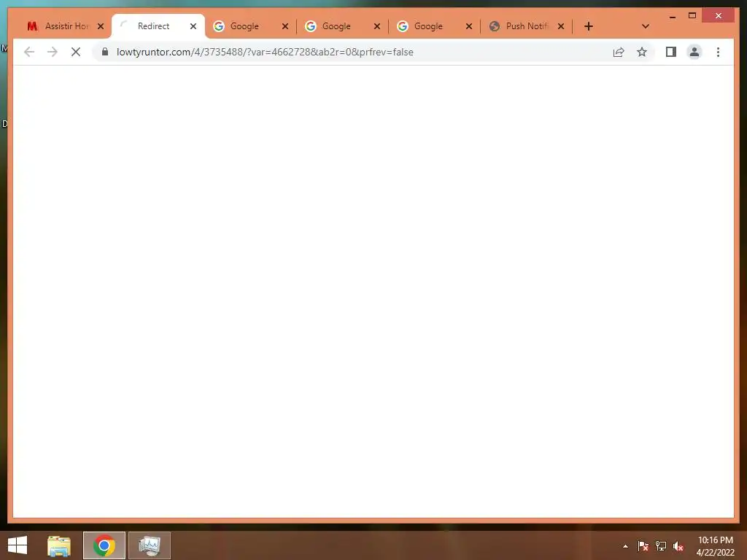Open the Windows Start menu
This screenshot has height=560, width=747.
[18, 545]
